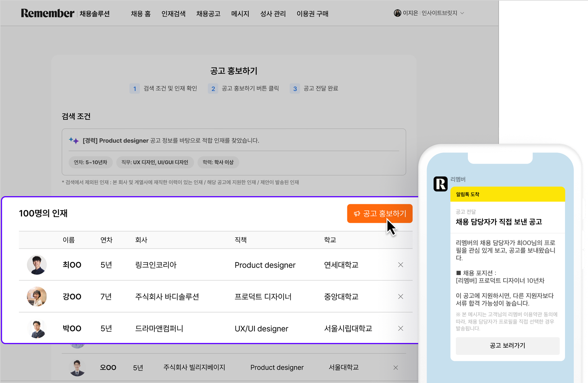Go to the 채용 홈 menu
This screenshot has width=588, height=383.
(141, 14)
